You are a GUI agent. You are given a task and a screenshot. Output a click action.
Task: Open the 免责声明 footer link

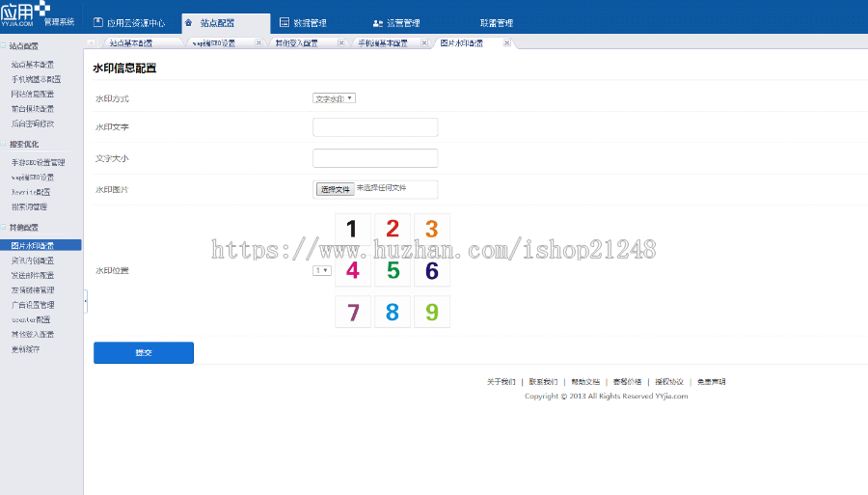[x=712, y=381]
